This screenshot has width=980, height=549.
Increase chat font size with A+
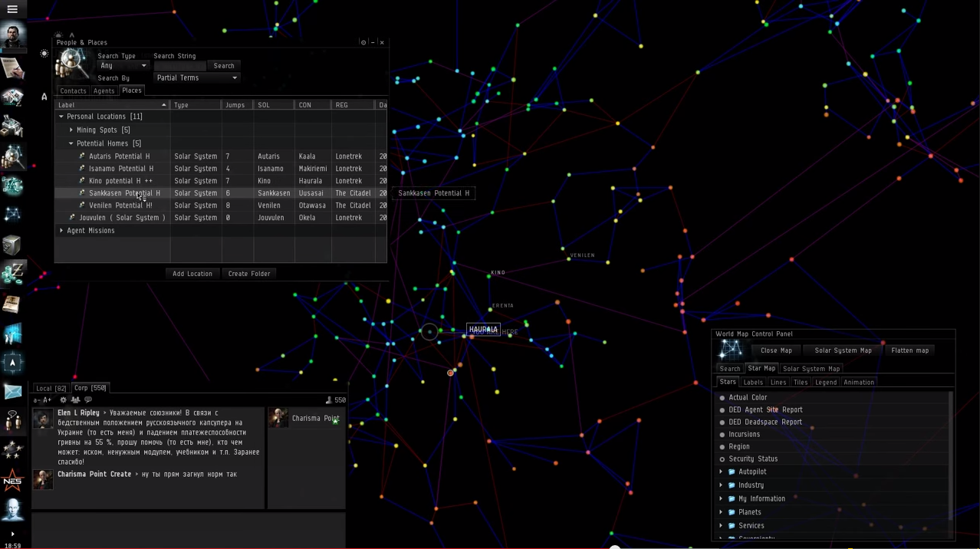(48, 399)
